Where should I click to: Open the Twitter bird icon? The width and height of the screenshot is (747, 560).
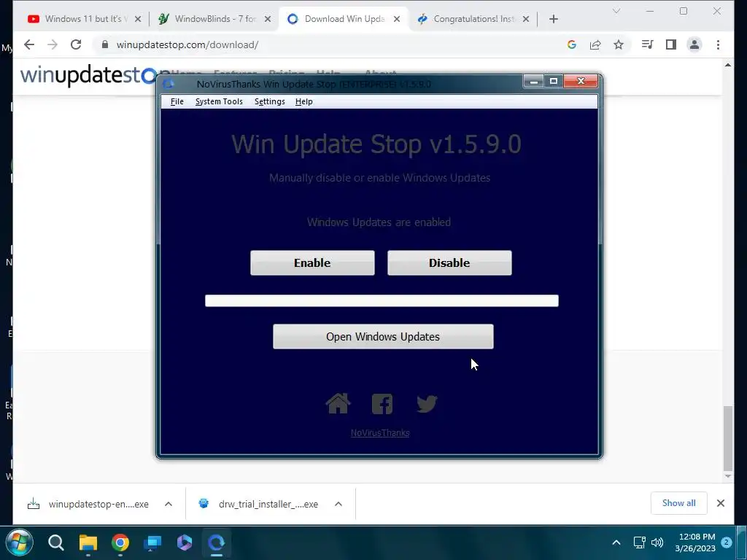(426, 404)
